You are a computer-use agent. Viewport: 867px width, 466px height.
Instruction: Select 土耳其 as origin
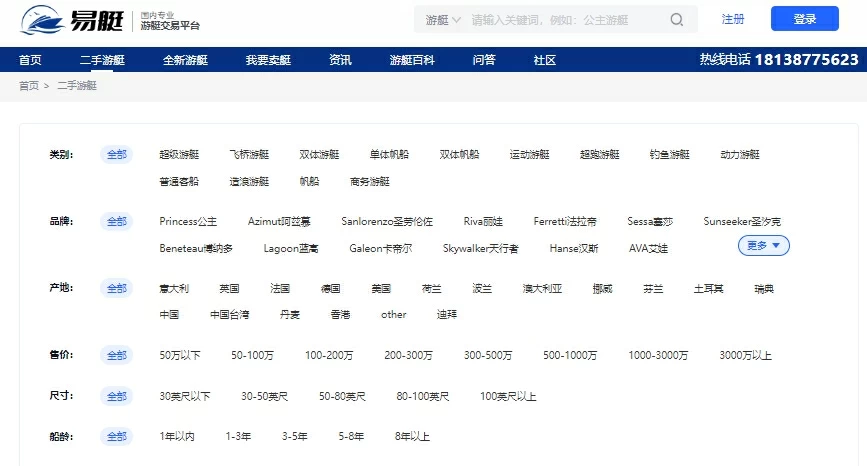[708, 288]
